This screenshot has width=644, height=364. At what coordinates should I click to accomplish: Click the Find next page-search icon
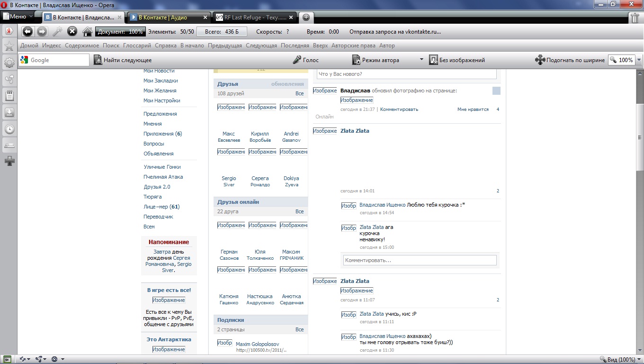coord(98,60)
